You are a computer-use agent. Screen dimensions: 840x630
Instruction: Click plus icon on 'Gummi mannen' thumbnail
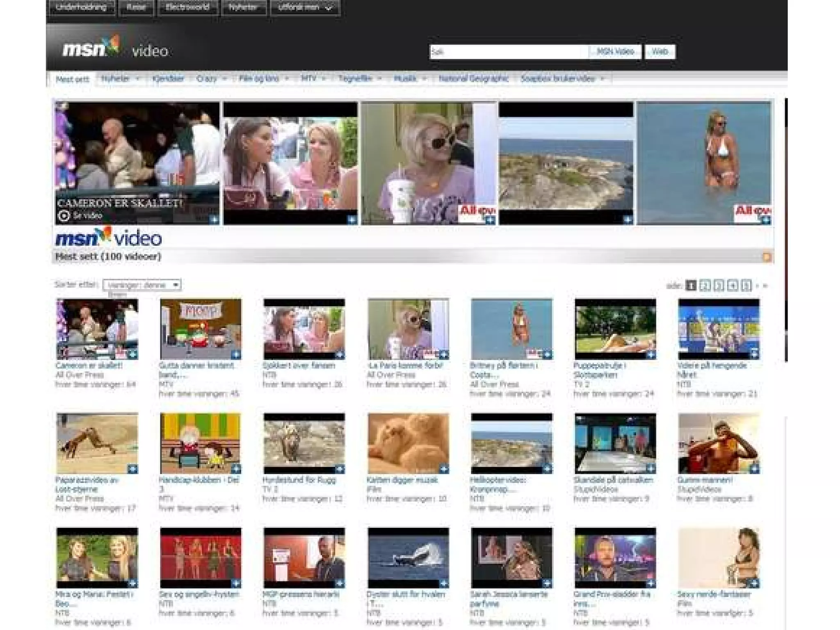(754, 468)
